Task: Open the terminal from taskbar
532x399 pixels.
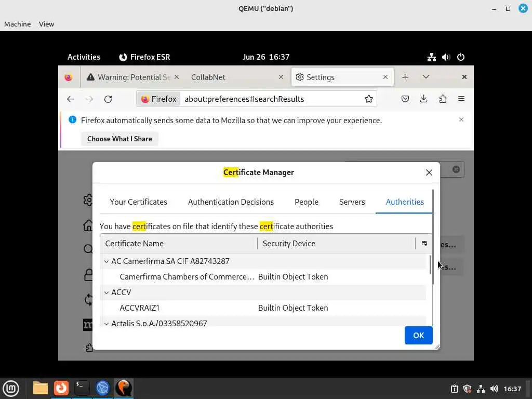Action: [x=82, y=388]
